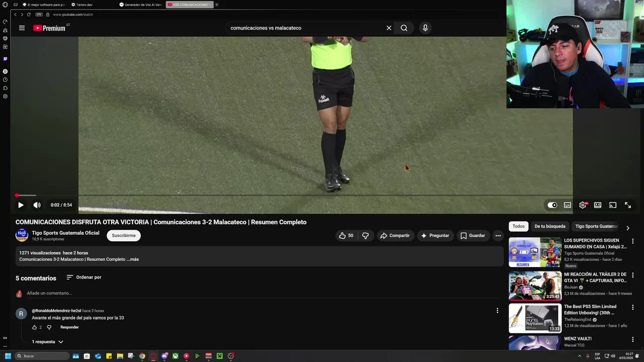Save video using Guardar

point(472,235)
